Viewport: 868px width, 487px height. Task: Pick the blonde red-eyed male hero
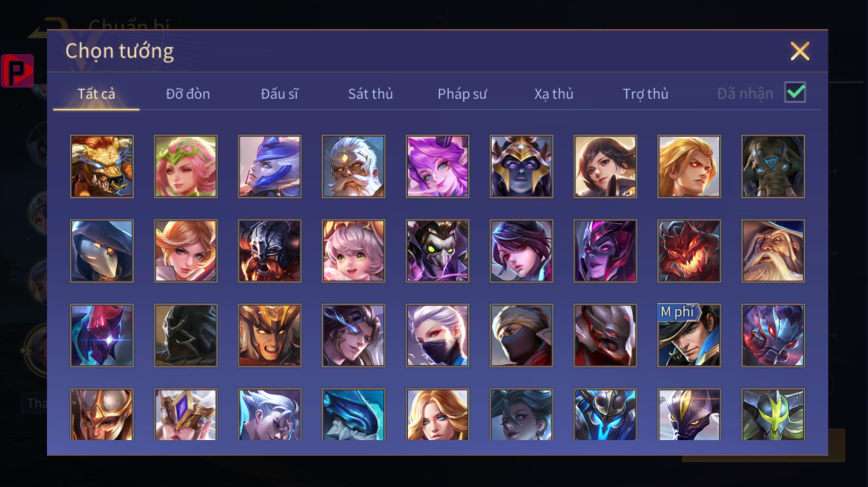(689, 166)
